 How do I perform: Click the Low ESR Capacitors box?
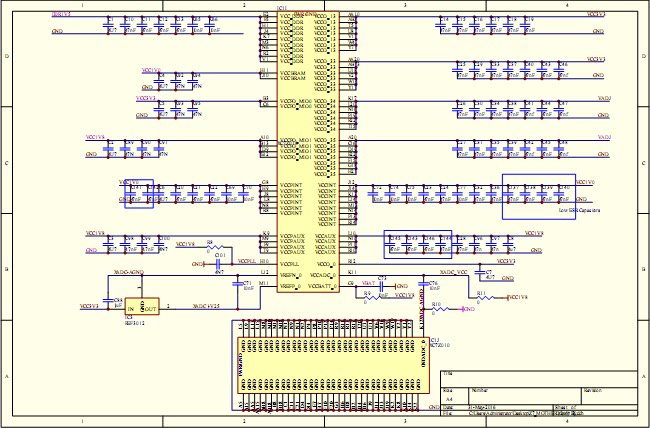539,196
